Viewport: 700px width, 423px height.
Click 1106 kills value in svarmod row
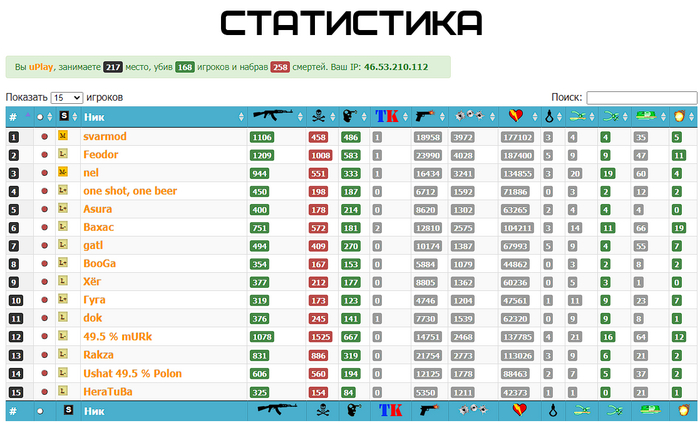tap(262, 137)
